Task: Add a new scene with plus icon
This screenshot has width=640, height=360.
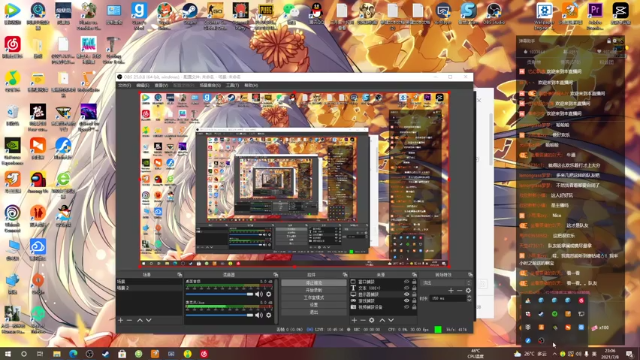Action: [120, 320]
